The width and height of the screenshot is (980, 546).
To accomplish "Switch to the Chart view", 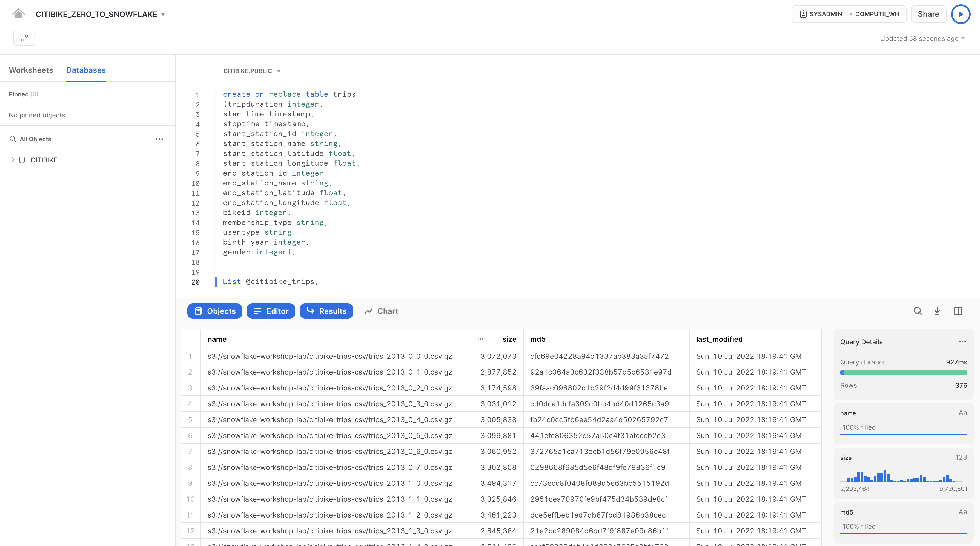I will point(381,311).
